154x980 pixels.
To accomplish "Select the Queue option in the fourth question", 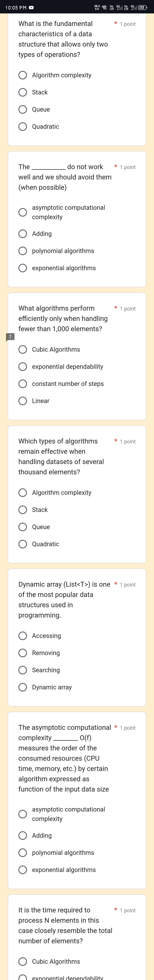I will tap(23, 527).
